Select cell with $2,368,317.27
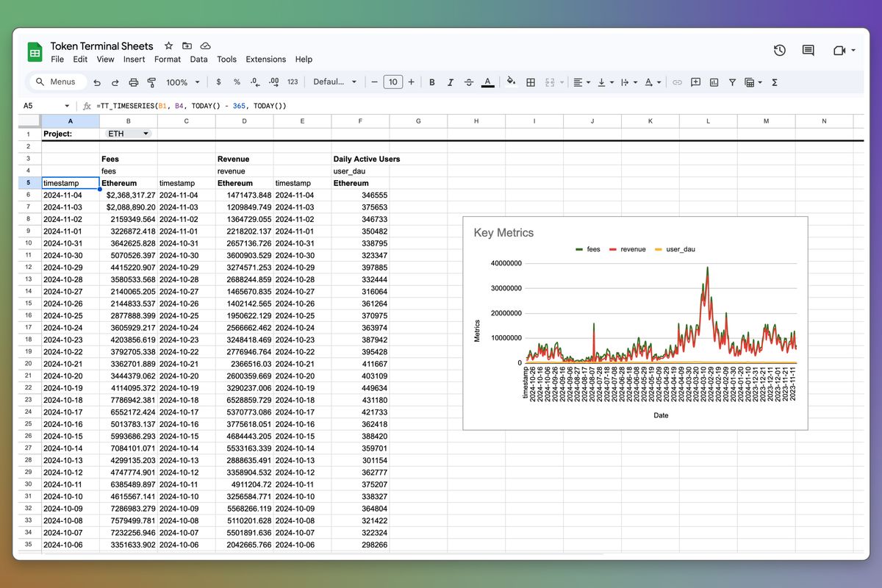The width and height of the screenshot is (882, 588). click(x=129, y=196)
